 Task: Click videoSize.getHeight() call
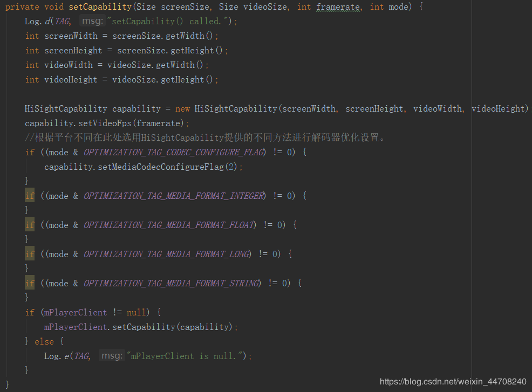(x=162, y=80)
